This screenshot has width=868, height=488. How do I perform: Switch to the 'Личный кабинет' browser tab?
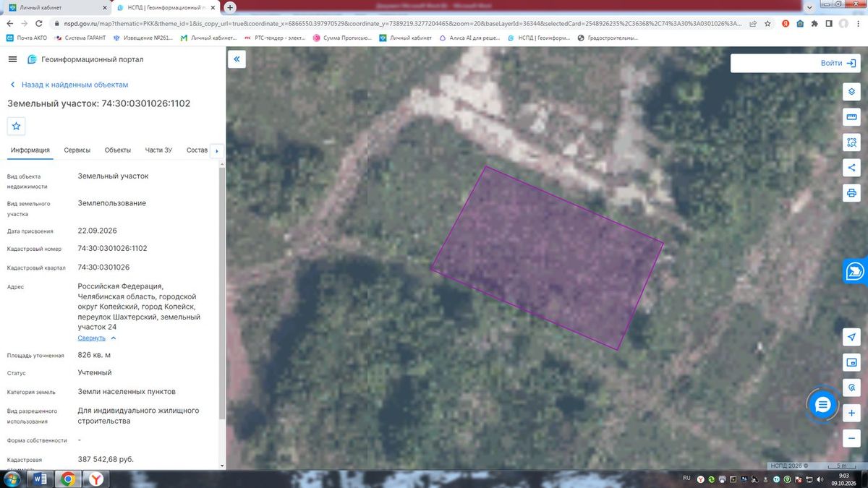[57, 7]
